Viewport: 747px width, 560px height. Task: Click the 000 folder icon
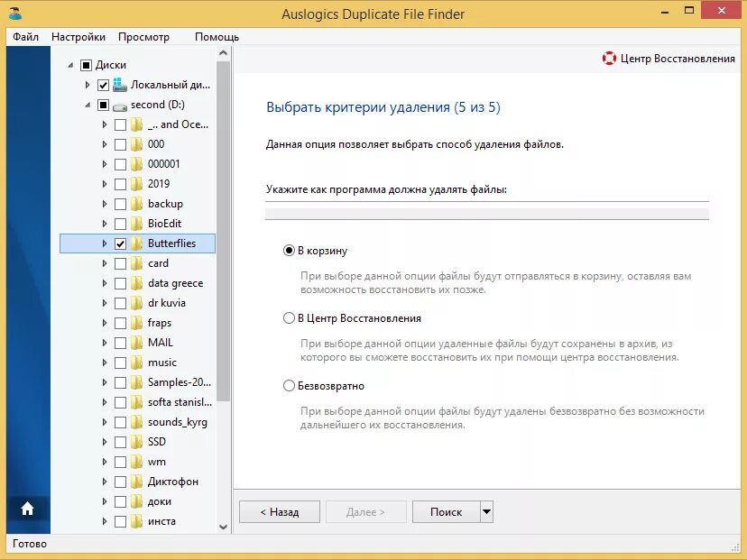click(136, 143)
